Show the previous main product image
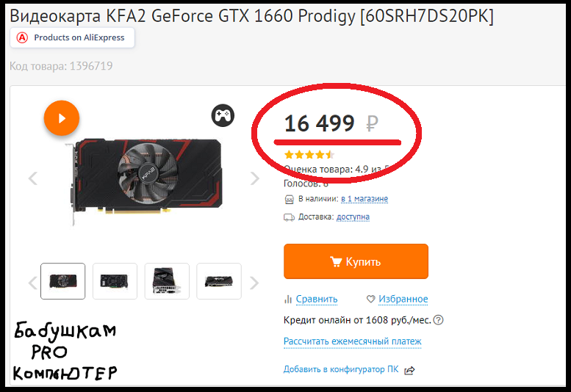Image resolution: width=571 pixels, height=392 pixels. (x=33, y=178)
